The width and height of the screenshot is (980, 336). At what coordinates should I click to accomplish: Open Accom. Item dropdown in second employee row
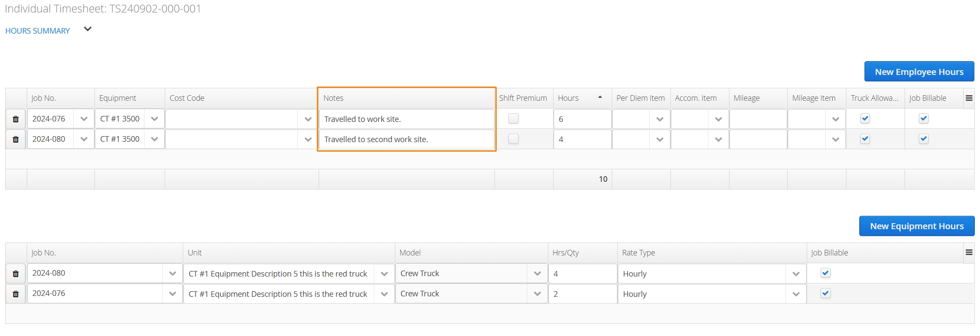pyautogui.click(x=718, y=139)
